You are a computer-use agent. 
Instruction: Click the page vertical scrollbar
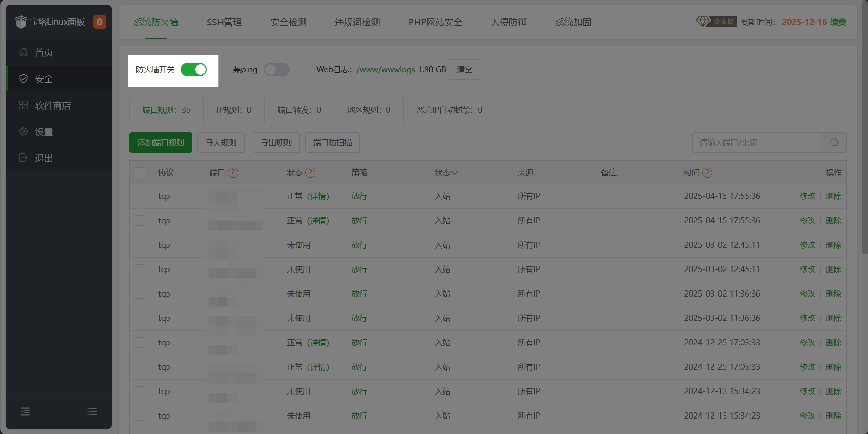(x=865, y=141)
